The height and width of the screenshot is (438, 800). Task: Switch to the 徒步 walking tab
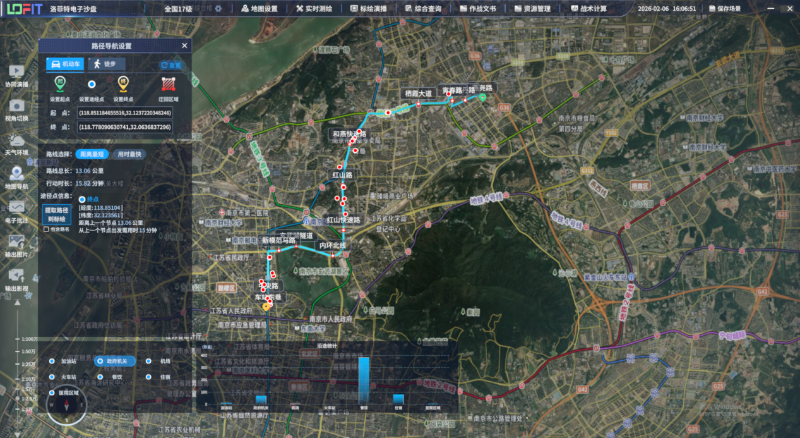pos(107,64)
